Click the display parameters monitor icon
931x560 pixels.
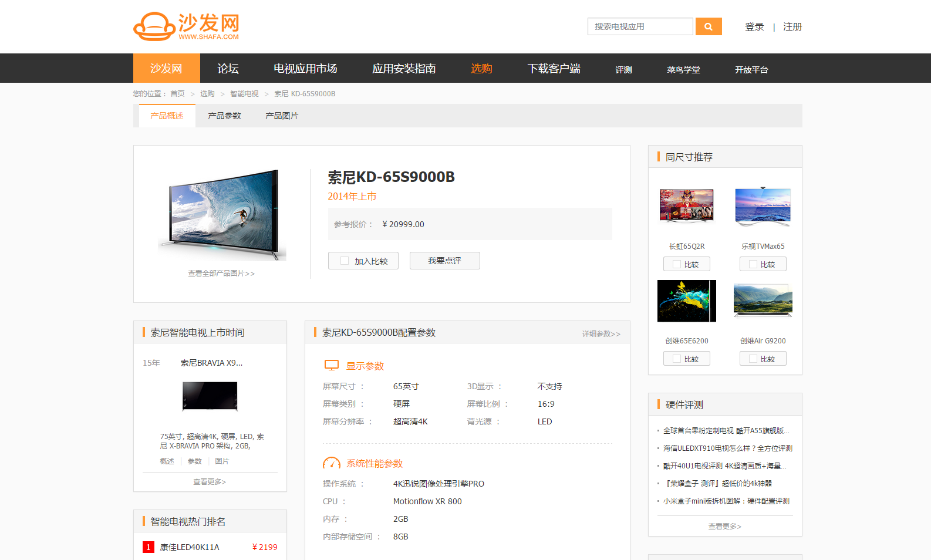click(332, 366)
